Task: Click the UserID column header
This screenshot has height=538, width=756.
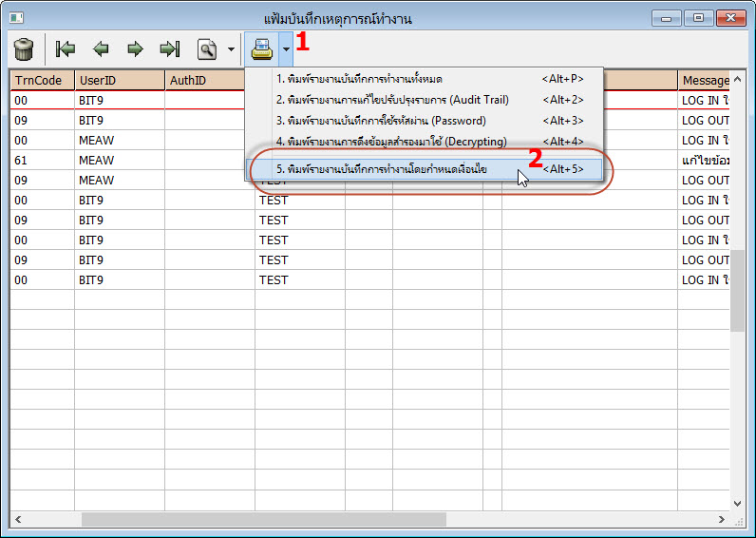Action: click(120, 80)
